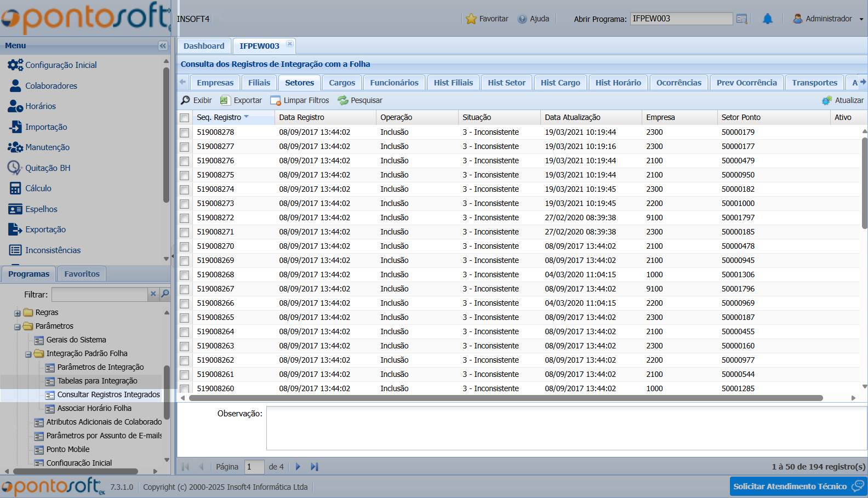Viewport: 868px width, 498px height.
Task: Click the horizontal scrollbar under the grid
Action: click(x=505, y=398)
